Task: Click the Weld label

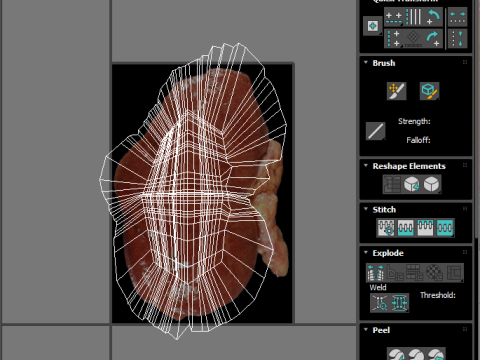Action: coord(378,287)
